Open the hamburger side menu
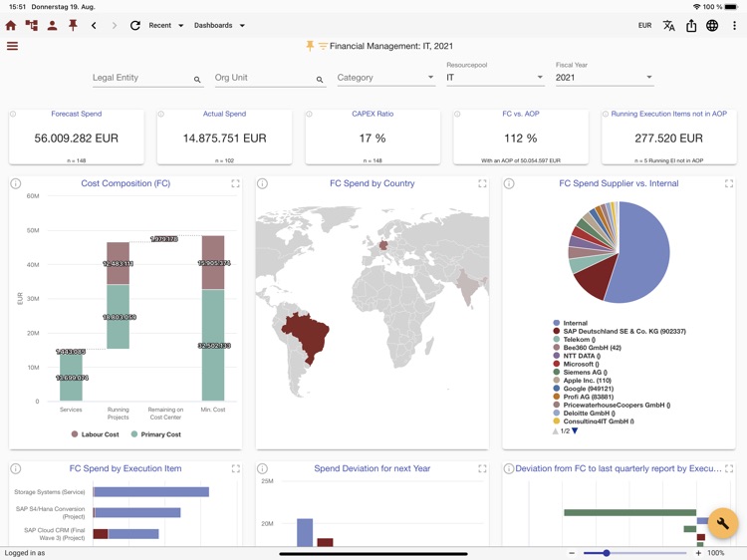Viewport: 747px width, 560px height. tap(12, 46)
